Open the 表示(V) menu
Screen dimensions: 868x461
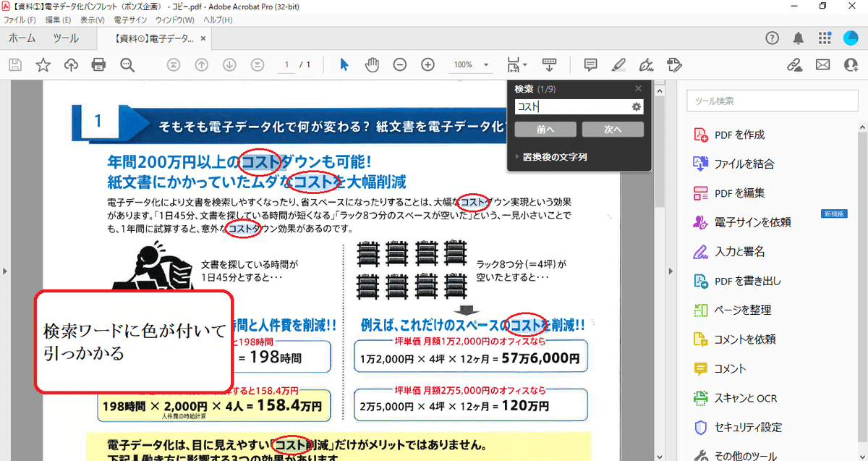coord(93,20)
